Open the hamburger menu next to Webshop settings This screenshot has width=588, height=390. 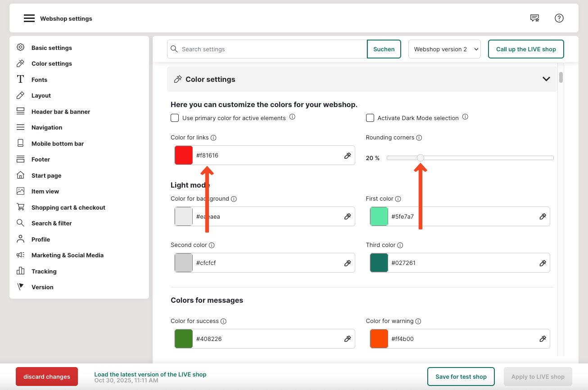(x=29, y=18)
